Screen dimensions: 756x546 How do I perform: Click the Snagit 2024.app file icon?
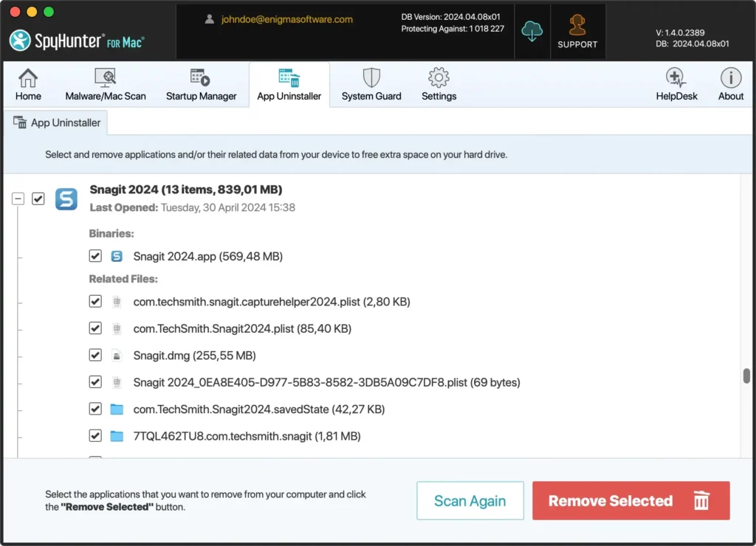[117, 256]
